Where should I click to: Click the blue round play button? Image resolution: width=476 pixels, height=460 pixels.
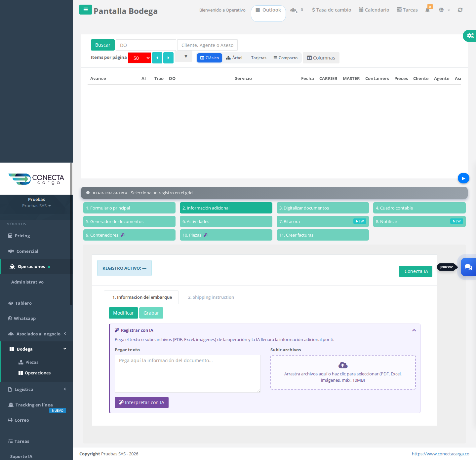tap(463, 178)
